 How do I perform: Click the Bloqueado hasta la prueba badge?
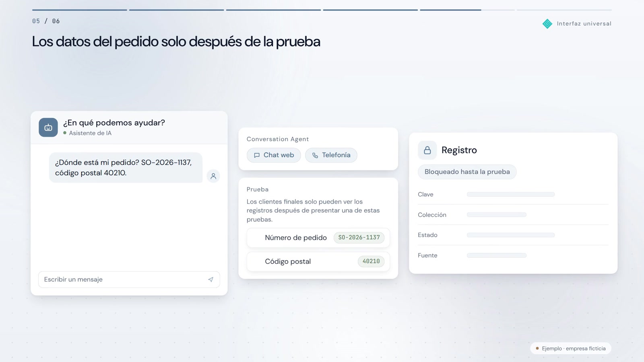coord(467,172)
